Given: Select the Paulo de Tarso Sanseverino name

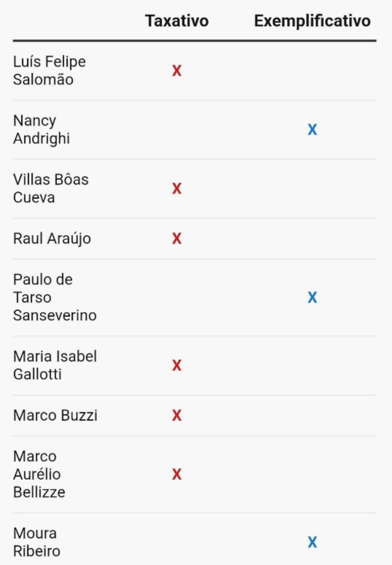Looking at the screenshot, I should pos(55,298).
